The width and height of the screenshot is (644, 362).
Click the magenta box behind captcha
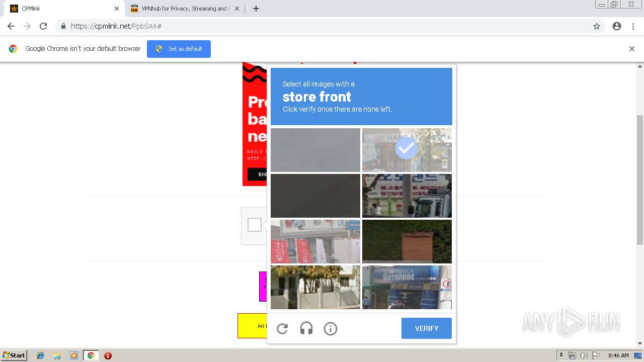263,286
